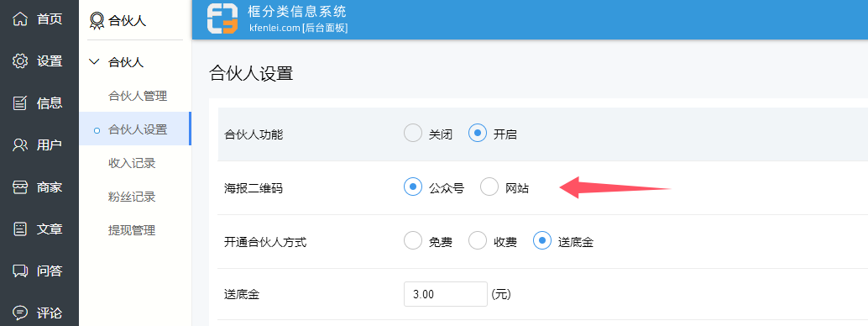Select 关闭 for 合伙人功能
The image size is (868, 326).
[x=413, y=134]
